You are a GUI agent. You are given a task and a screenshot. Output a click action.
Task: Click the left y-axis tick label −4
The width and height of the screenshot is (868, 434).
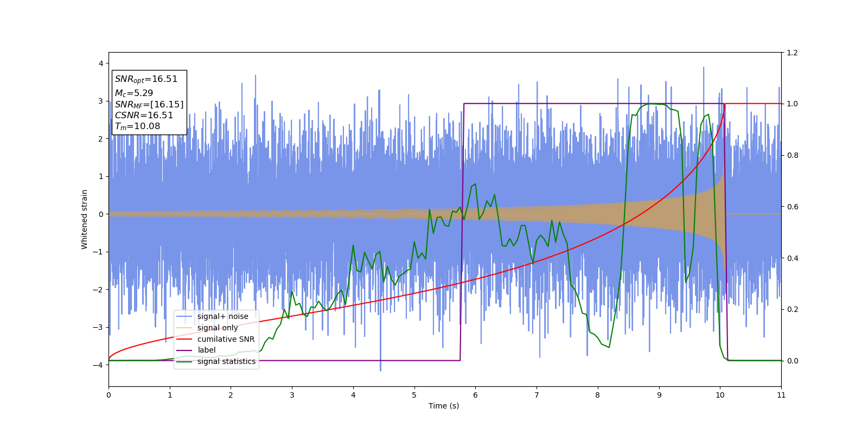(x=98, y=365)
